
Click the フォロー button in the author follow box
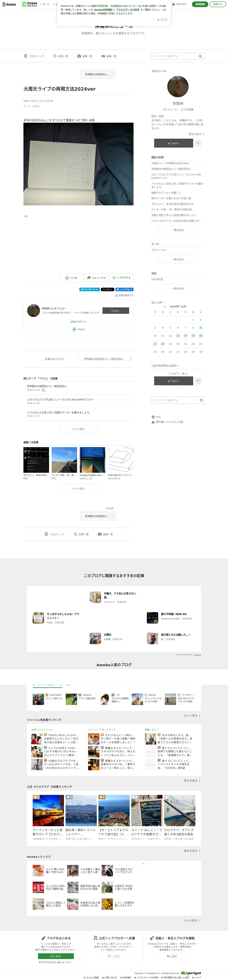pyautogui.click(x=116, y=311)
